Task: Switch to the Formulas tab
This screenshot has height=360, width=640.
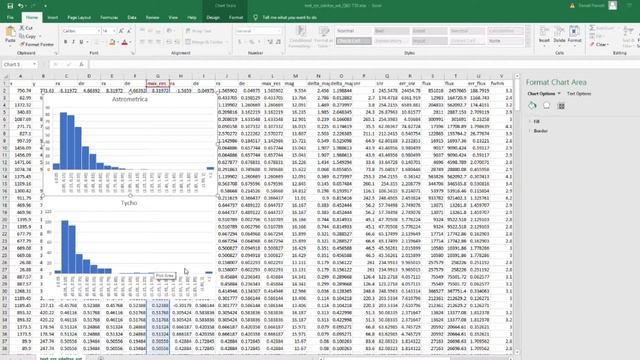Action: click(109, 18)
